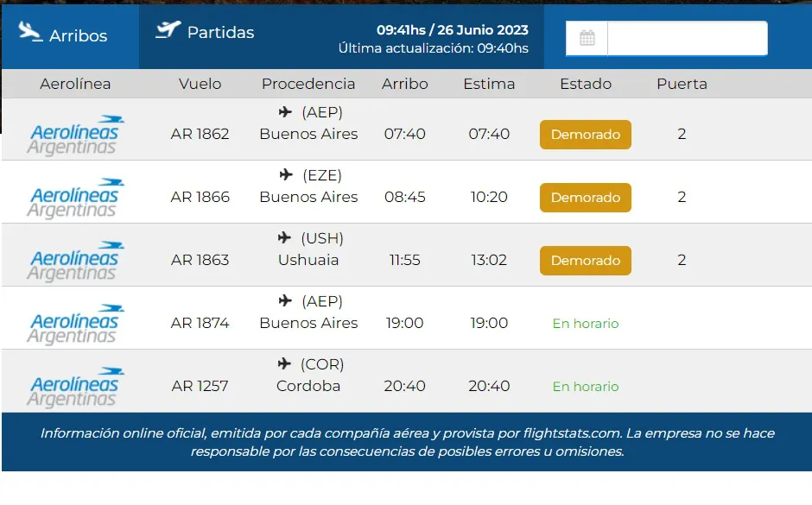Switch to the Partidas tab
Screen dimensions: 812x505
pyautogui.click(x=205, y=32)
